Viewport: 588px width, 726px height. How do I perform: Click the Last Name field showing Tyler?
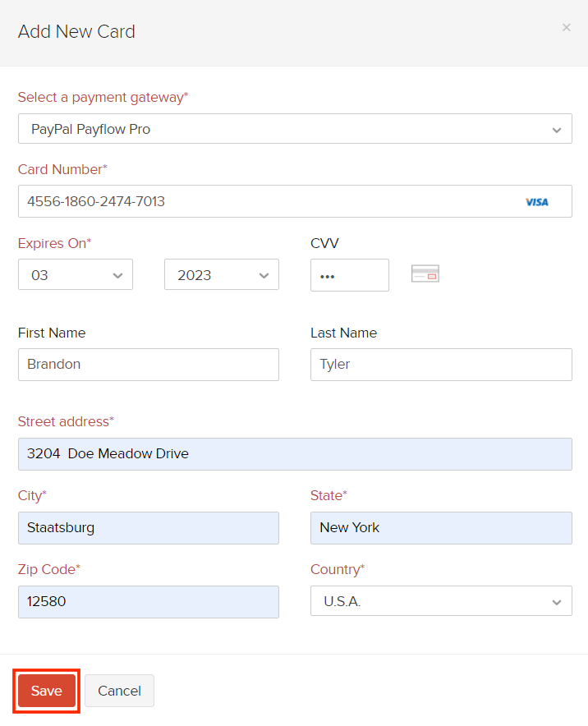441,364
